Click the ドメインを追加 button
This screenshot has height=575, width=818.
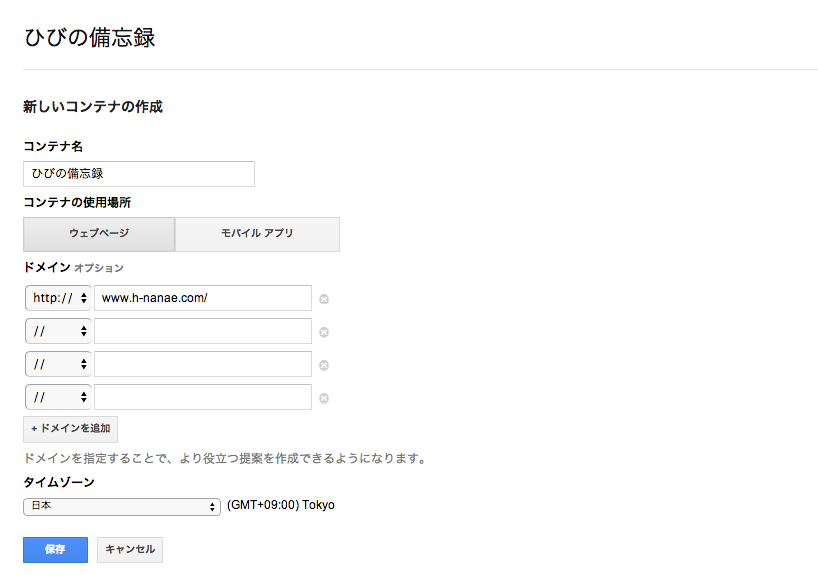click(70, 429)
